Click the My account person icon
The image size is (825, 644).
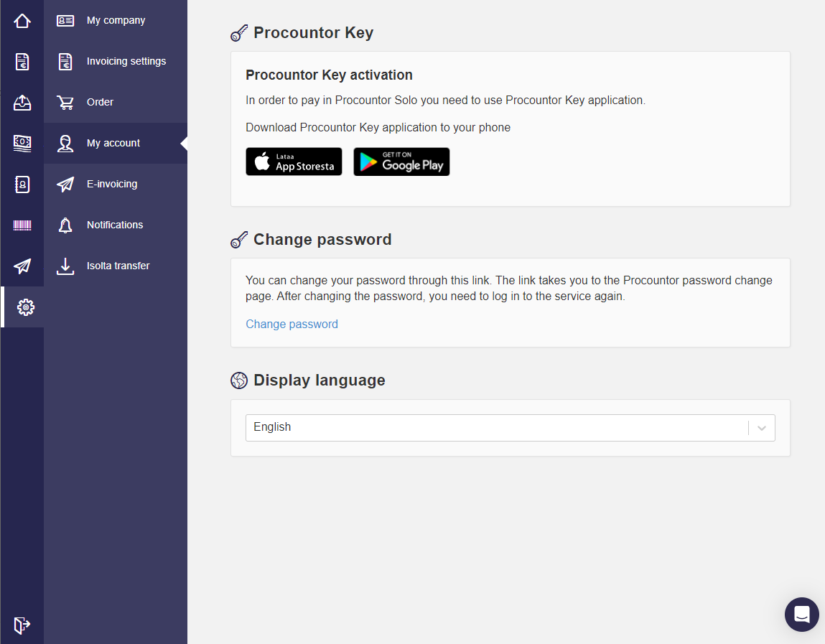(x=65, y=143)
